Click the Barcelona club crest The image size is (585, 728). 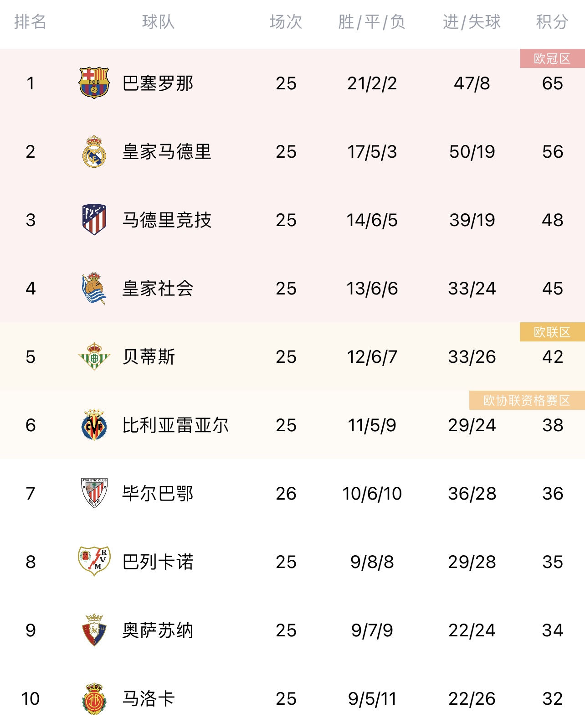[x=94, y=83]
